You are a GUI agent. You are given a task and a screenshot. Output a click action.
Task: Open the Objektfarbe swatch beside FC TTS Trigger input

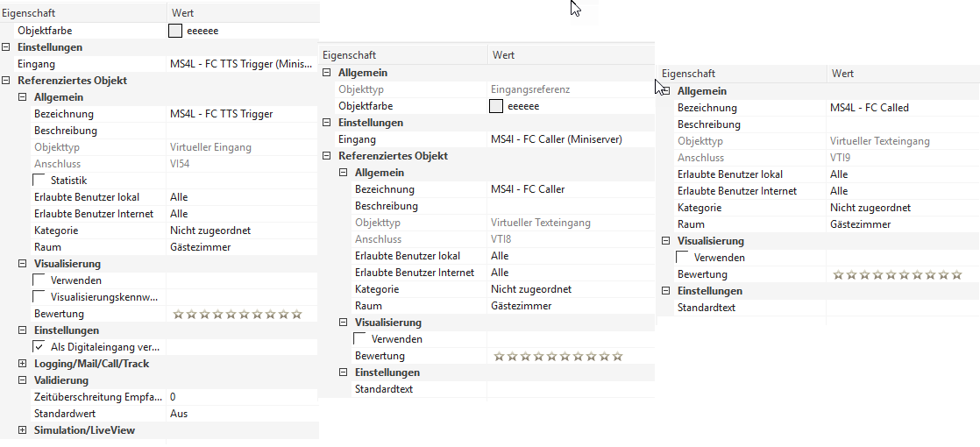[x=175, y=31]
